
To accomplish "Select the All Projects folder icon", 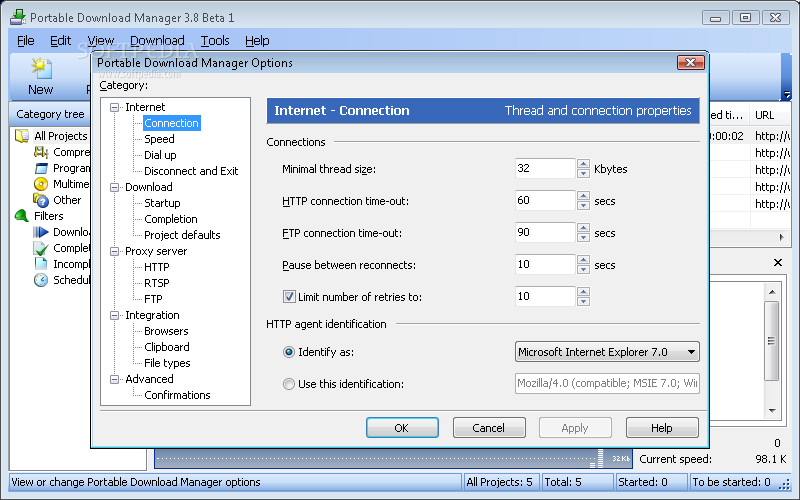I will pyautogui.click(x=22, y=136).
